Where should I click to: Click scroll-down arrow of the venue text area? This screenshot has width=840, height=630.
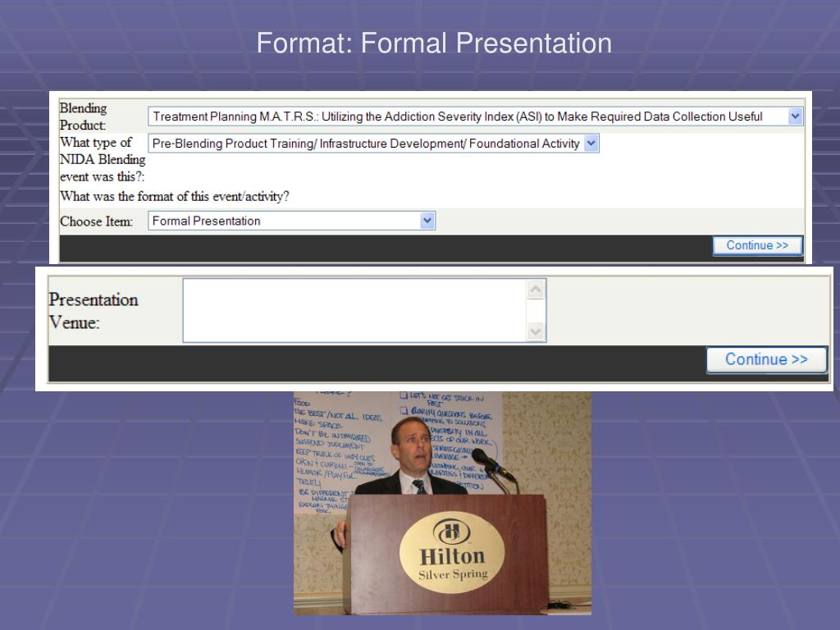pyautogui.click(x=536, y=331)
